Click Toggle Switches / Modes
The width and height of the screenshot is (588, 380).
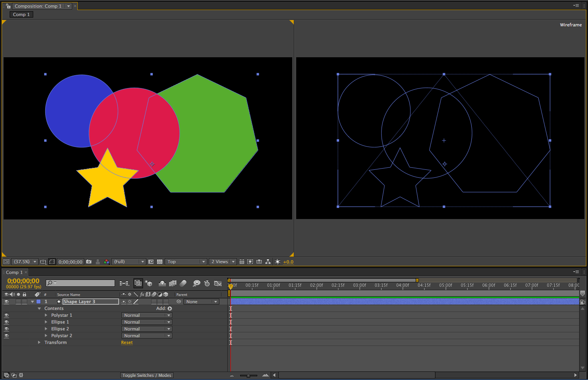click(x=147, y=375)
